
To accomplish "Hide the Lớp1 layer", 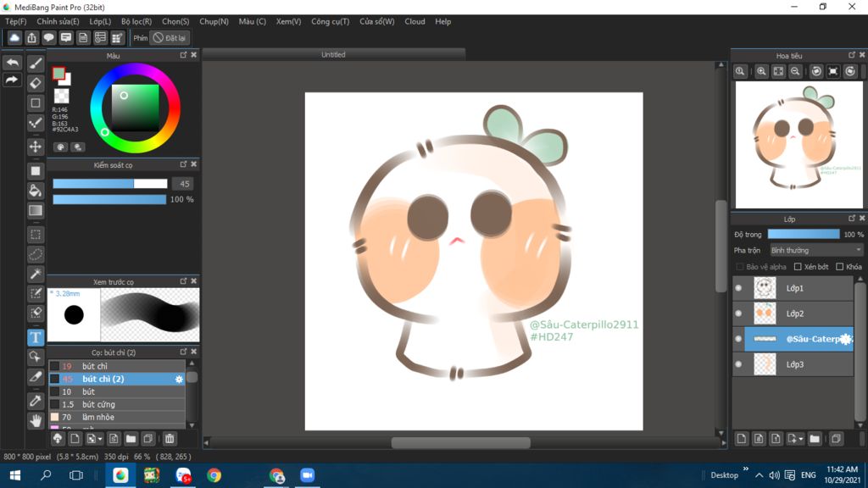I will pyautogui.click(x=738, y=288).
